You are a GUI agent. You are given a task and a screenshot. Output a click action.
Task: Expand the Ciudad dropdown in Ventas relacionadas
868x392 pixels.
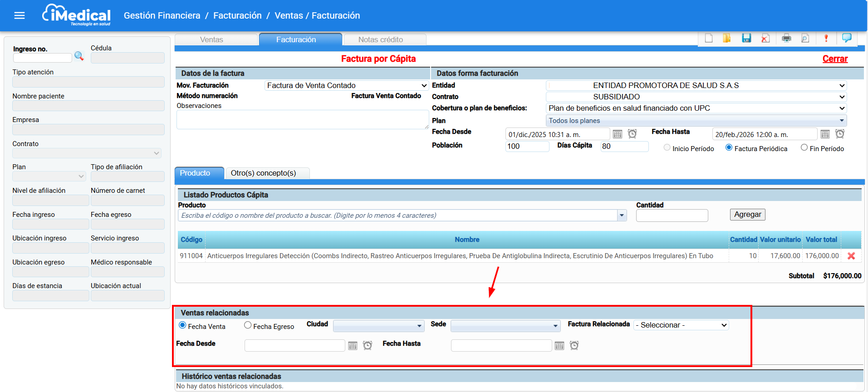(378, 326)
